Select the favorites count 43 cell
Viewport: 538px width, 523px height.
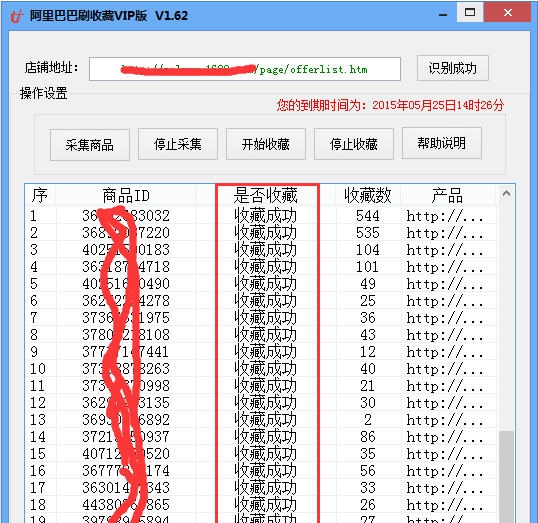[367, 335]
